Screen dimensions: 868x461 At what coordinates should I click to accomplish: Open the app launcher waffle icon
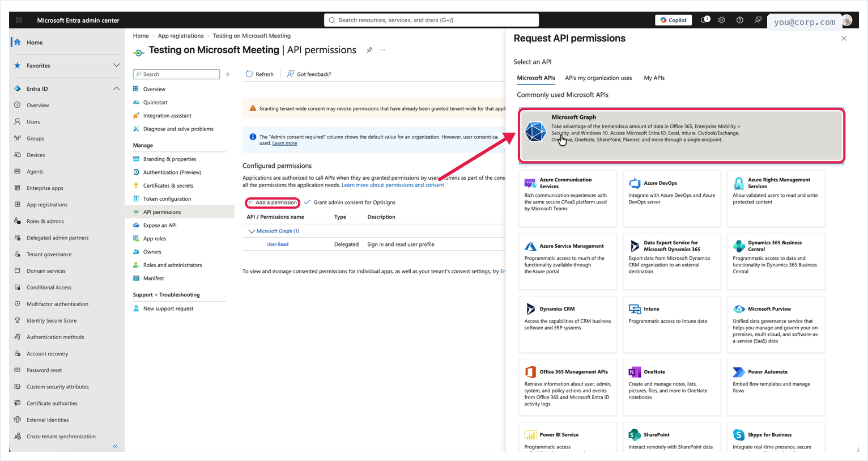click(x=19, y=20)
